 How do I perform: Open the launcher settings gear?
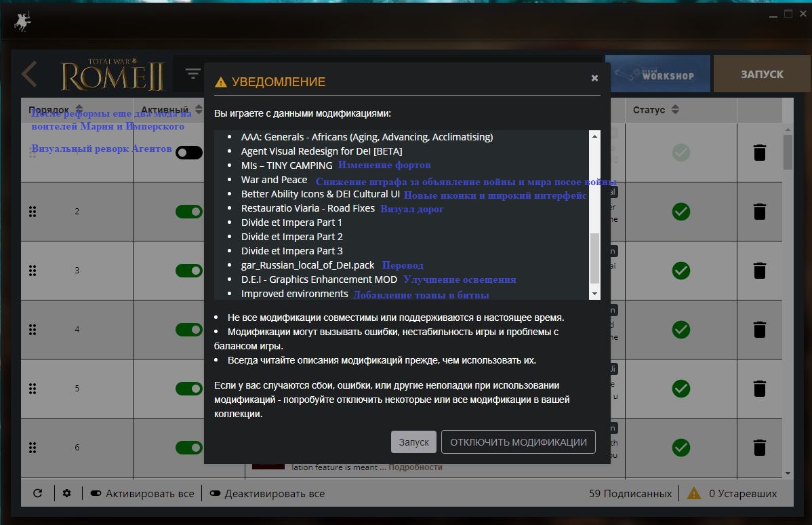(67, 493)
